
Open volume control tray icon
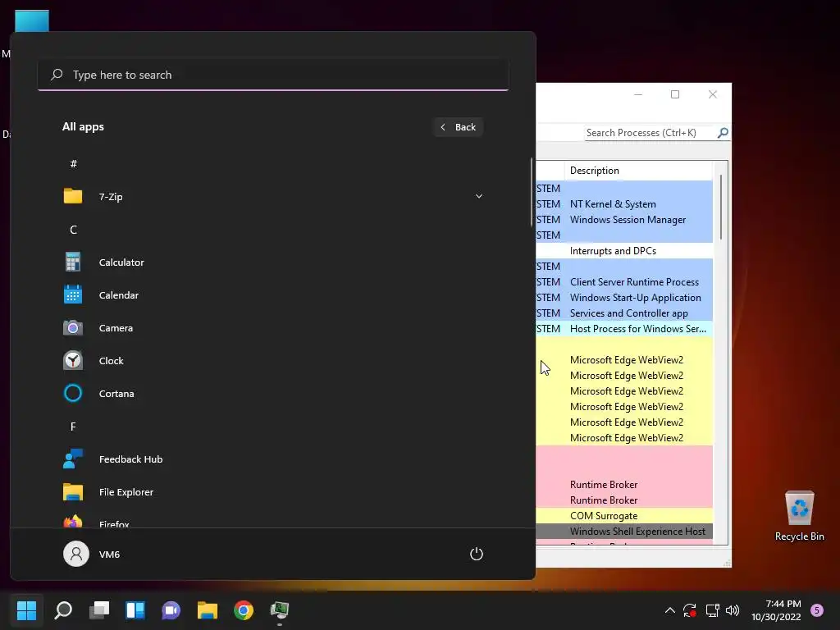click(733, 610)
